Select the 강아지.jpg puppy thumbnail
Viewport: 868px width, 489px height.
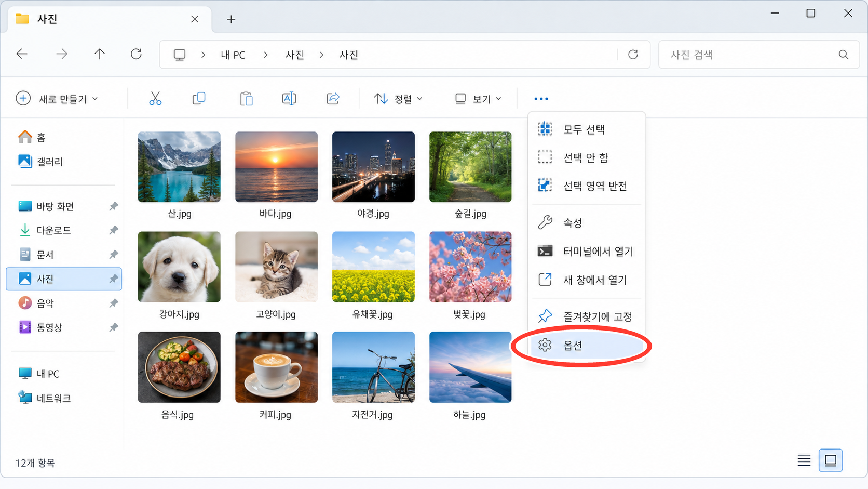point(179,267)
